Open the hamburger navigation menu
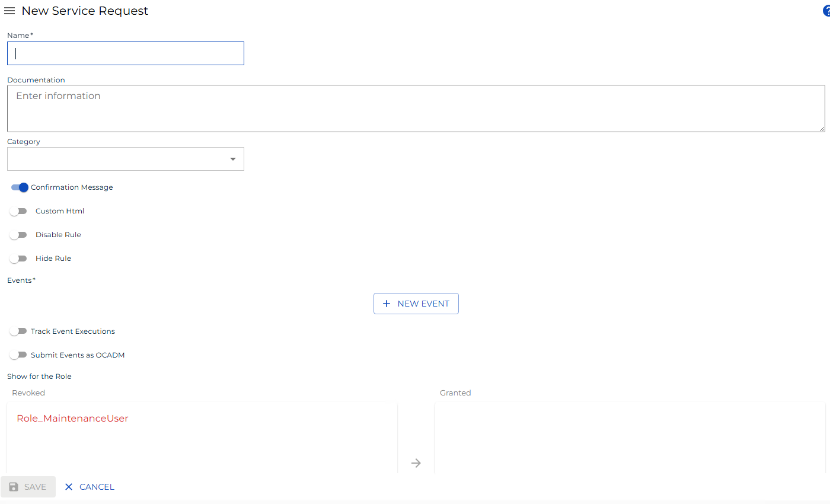This screenshot has width=830, height=504. coord(9,11)
